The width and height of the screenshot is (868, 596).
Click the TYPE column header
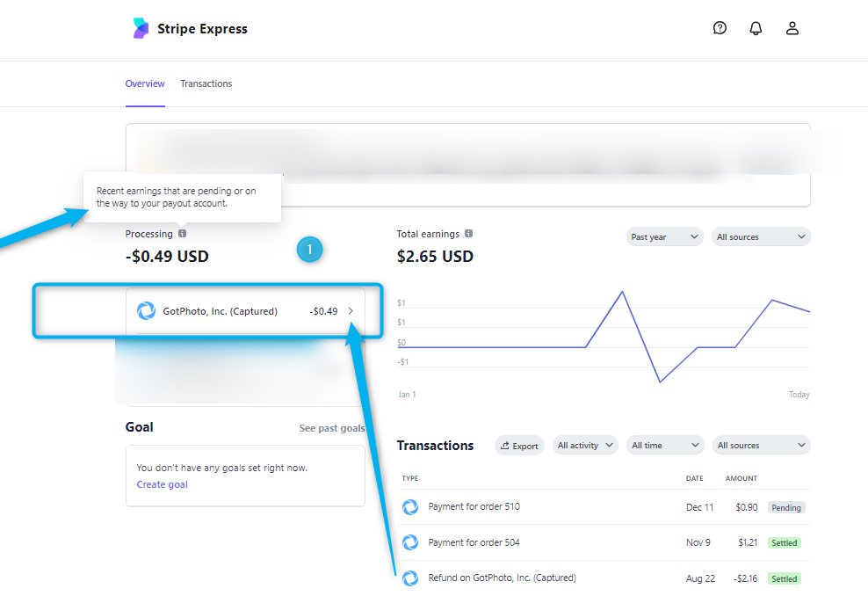[410, 478]
